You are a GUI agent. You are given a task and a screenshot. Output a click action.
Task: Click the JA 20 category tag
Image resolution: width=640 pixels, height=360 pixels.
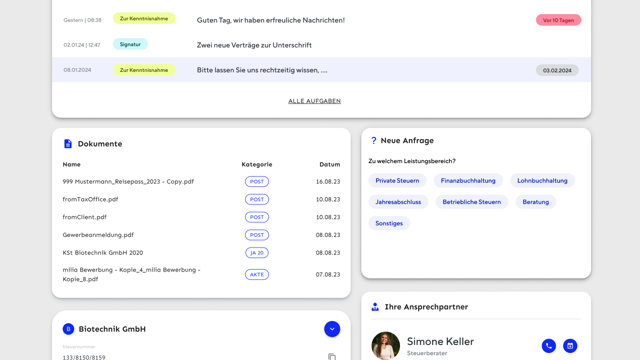[257, 253]
